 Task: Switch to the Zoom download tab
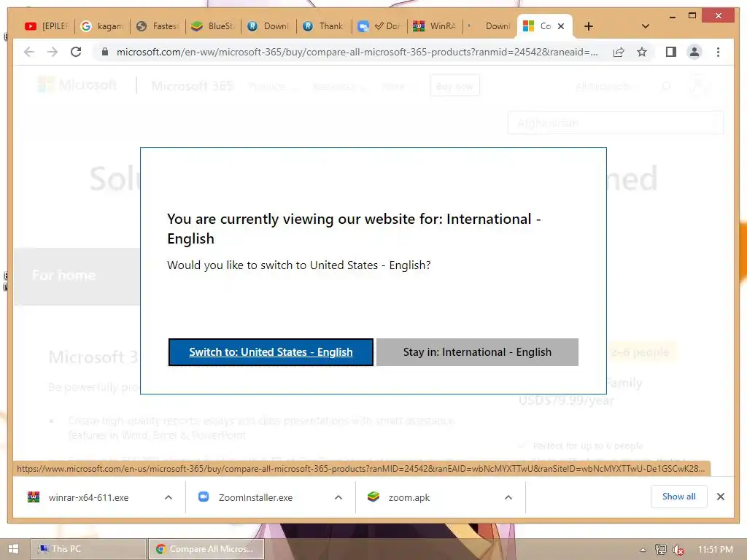point(379,26)
